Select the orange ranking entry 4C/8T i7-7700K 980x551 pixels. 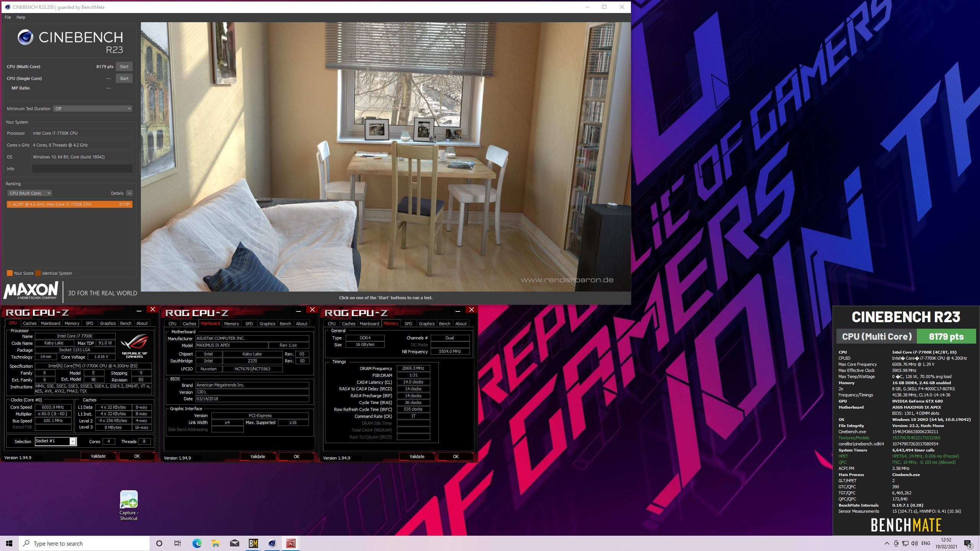(69, 204)
